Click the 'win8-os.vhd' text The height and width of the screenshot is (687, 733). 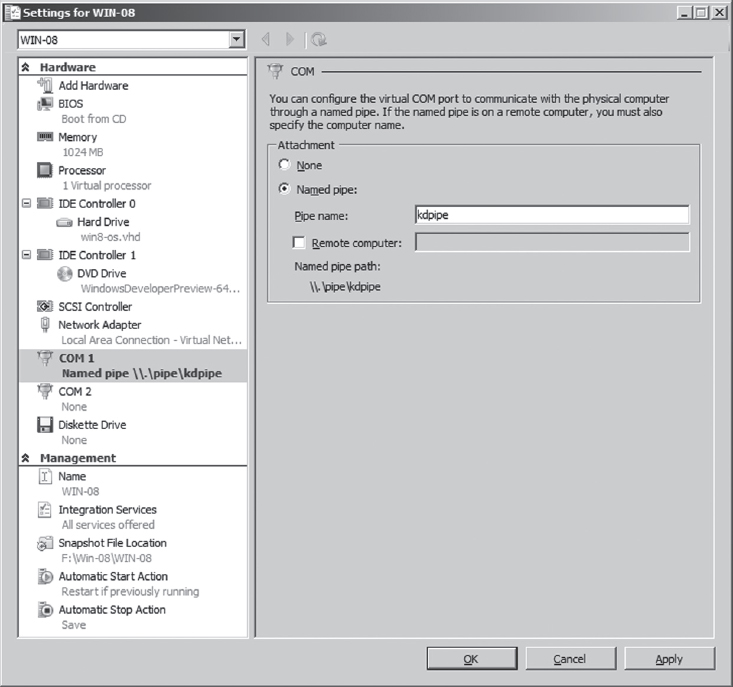tap(111, 237)
